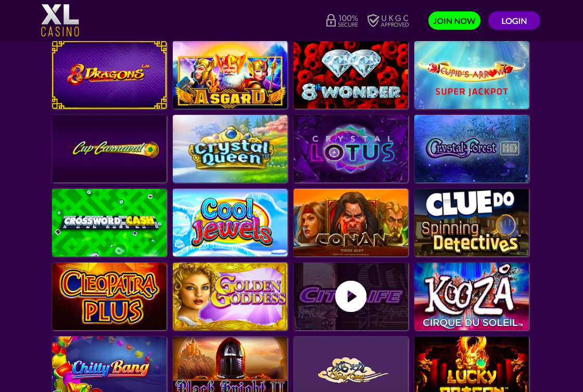Open the 8 Dragons game tile
Image resolution: width=583 pixels, height=392 pixels.
pos(109,75)
